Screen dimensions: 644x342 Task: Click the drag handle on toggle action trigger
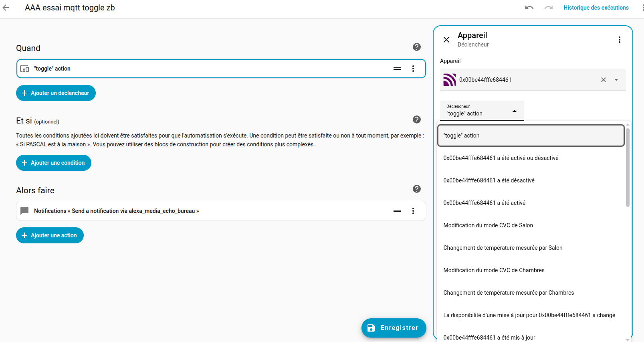(x=397, y=69)
